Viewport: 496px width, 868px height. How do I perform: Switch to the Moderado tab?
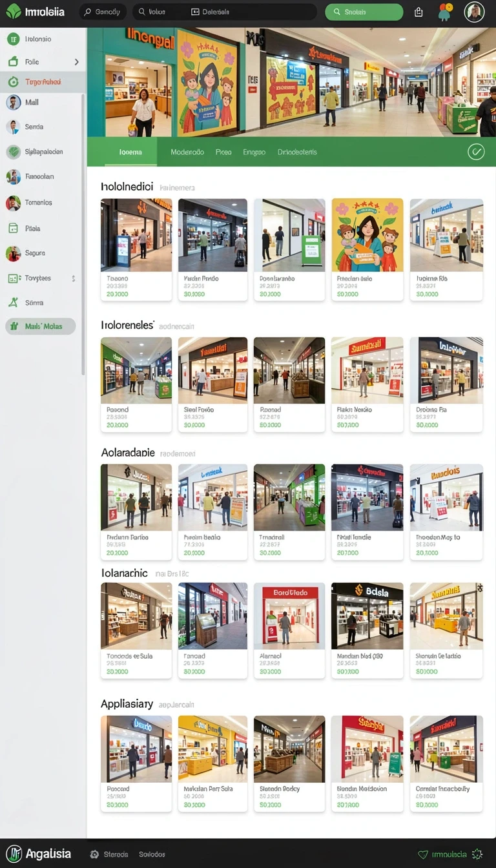click(187, 152)
